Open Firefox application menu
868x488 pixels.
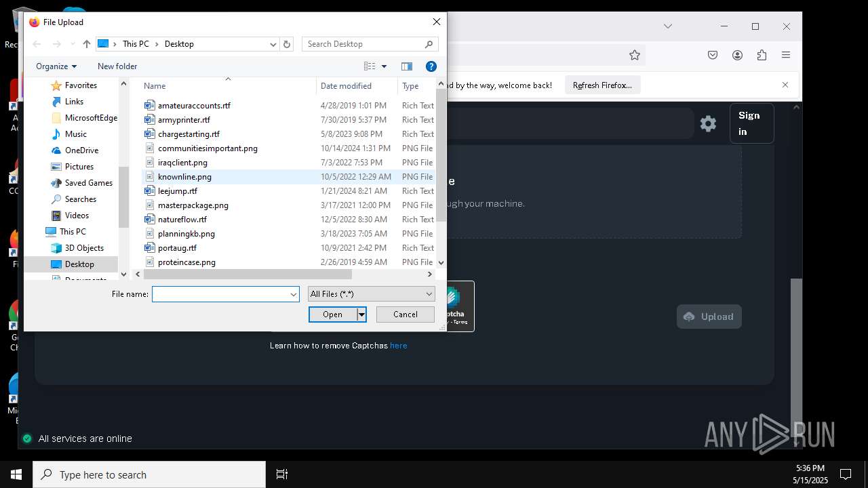[x=786, y=56]
